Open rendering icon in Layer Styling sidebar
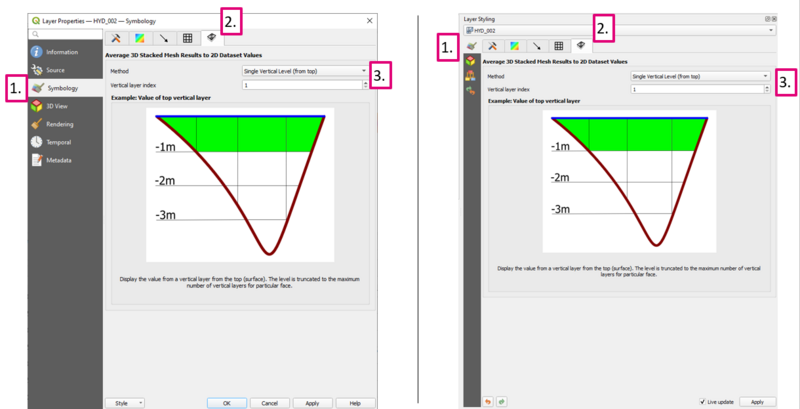This screenshot has height=409, width=800. [469, 76]
